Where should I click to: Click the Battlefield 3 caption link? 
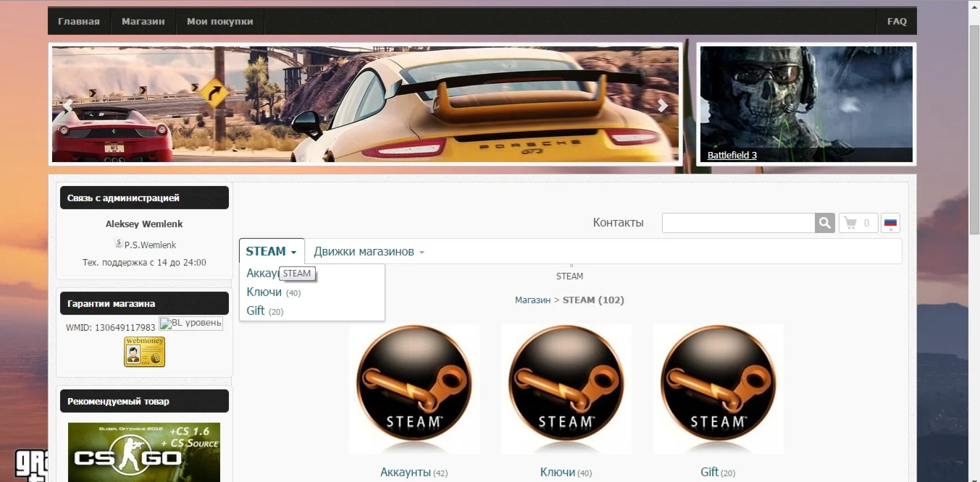732,155
